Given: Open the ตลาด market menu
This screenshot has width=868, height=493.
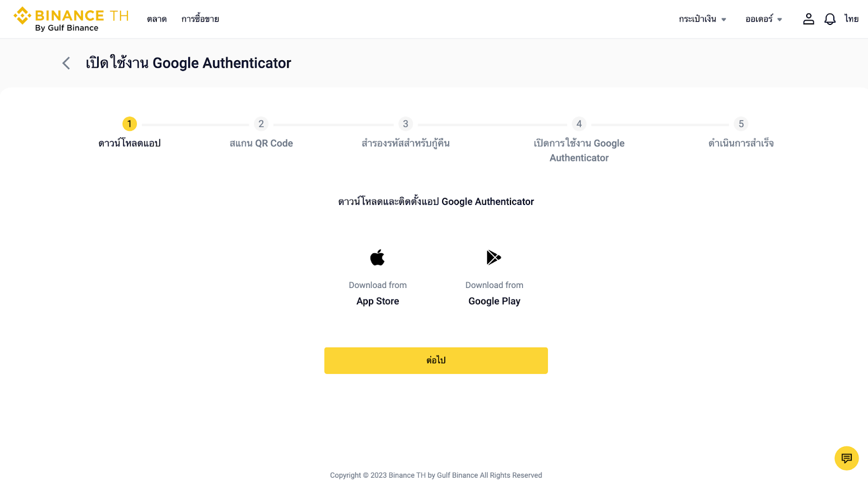Looking at the screenshot, I should click(x=157, y=19).
